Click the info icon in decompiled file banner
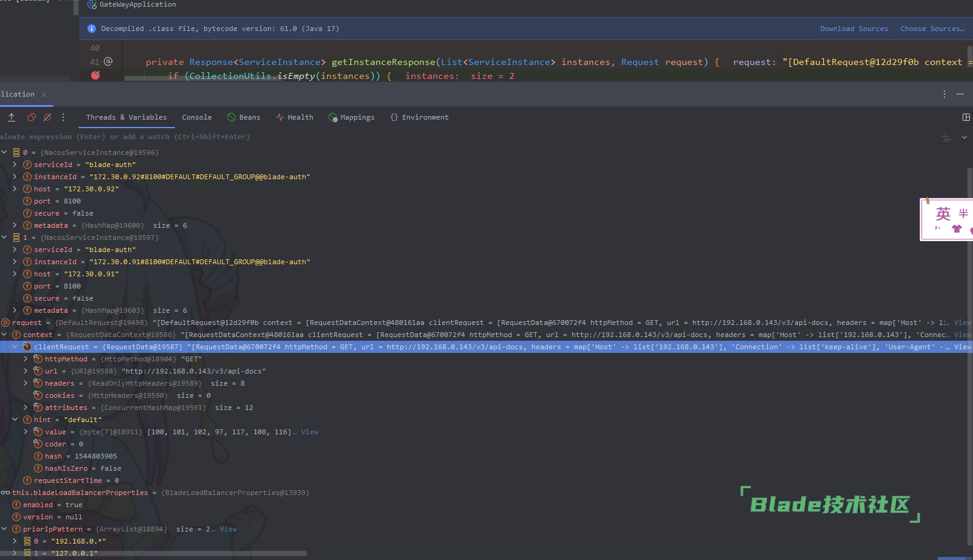Image resolution: width=973 pixels, height=560 pixels. coord(92,29)
